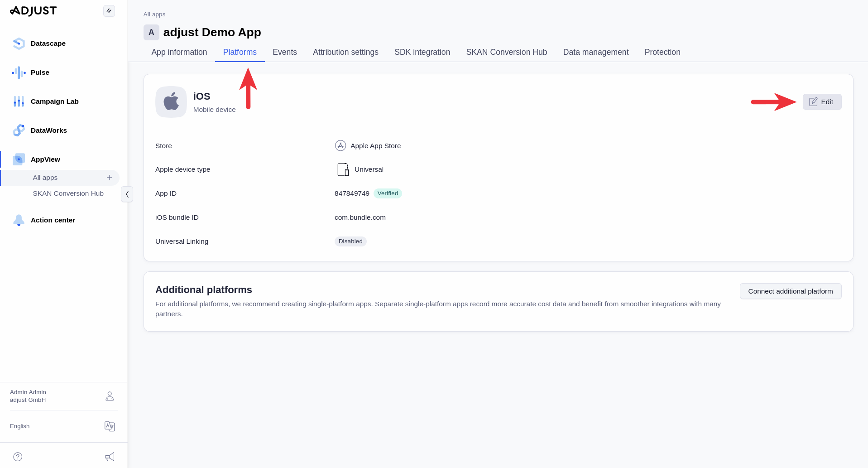Open the Attribution settings tab
Image resolution: width=868 pixels, height=468 pixels.
coord(346,52)
